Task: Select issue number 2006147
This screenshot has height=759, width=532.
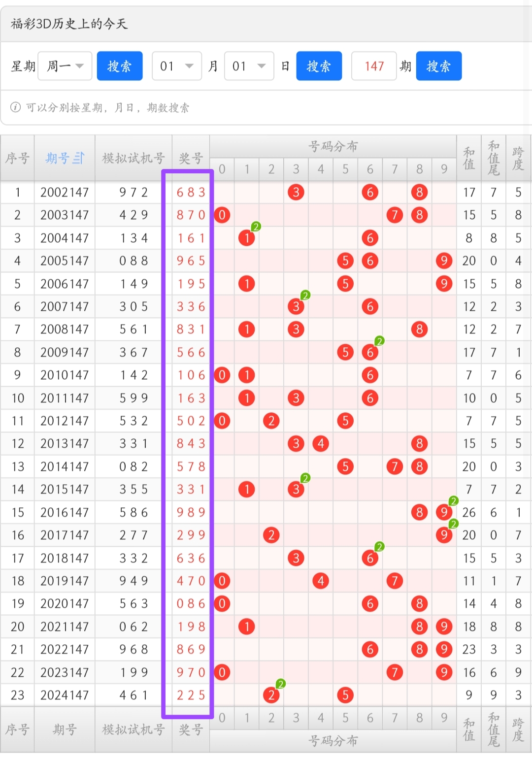Action: [x=65, y=284]
